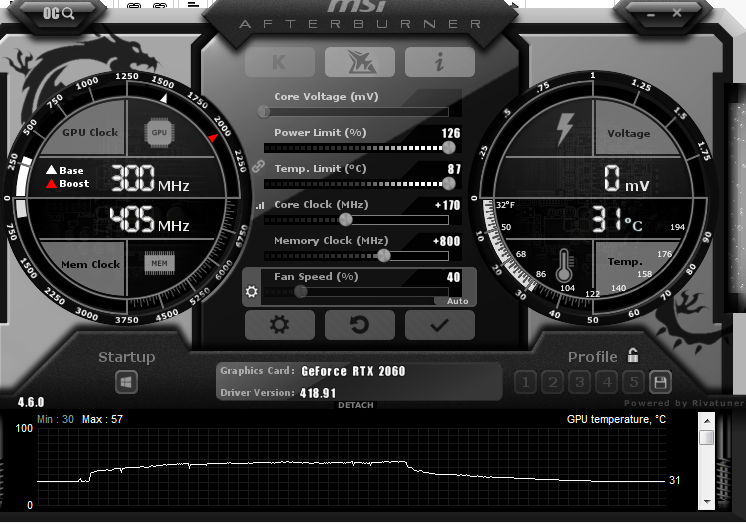Click the Temp. Limit value 87
This screenshot has height=524, width=746.
tap(454, 169)
